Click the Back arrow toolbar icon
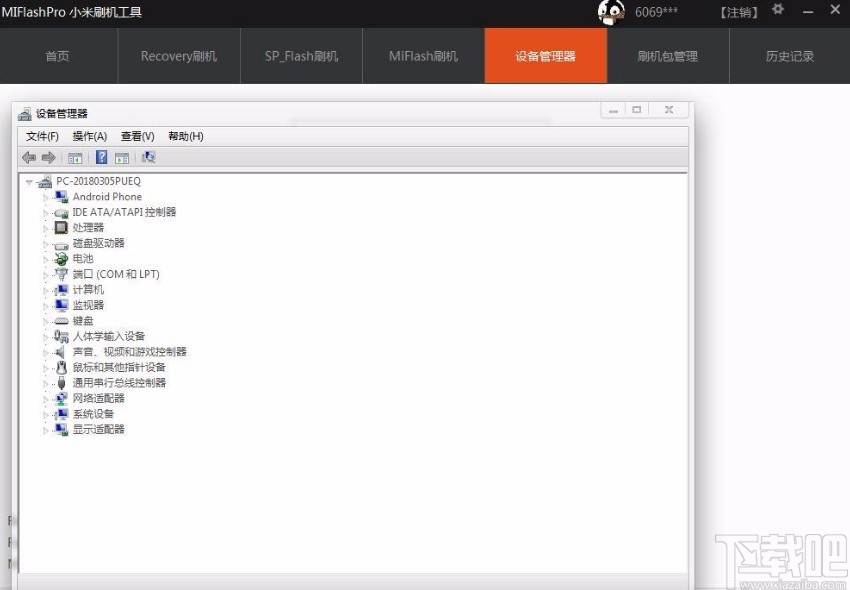Screen dimensions: 850x590 click(29, 158)
